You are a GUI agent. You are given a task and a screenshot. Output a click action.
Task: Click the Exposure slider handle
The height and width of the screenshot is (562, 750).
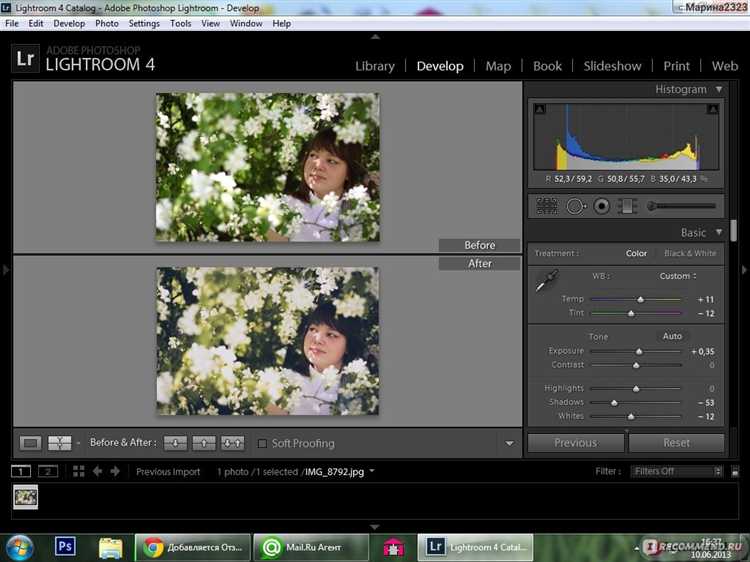coord(639,352)
